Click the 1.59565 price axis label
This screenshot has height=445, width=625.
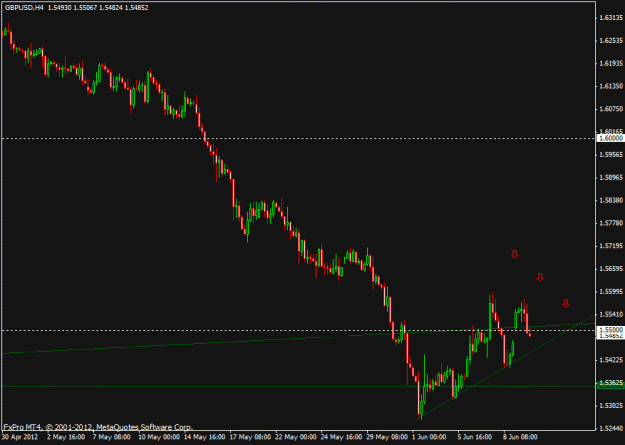click(611, 154)
